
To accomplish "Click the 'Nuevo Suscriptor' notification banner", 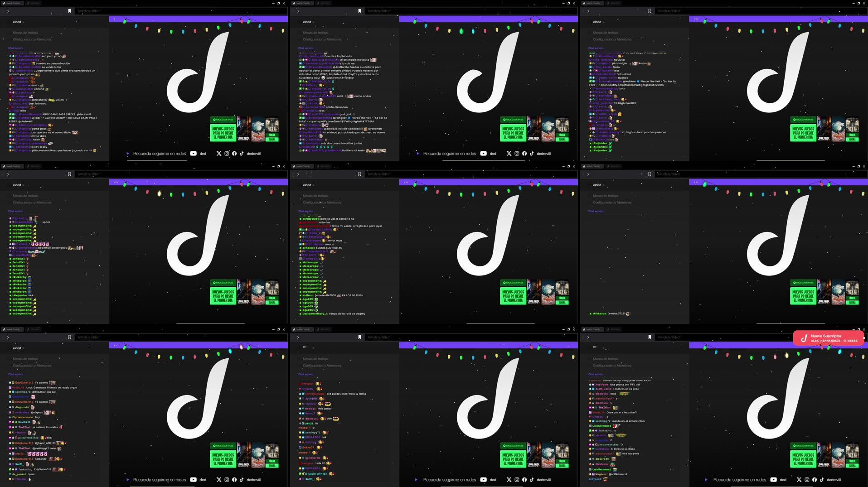I will pos(828,338).
